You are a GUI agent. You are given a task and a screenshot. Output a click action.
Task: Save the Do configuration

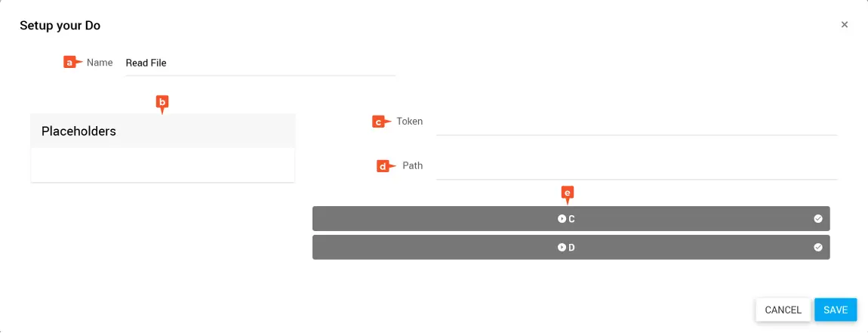pyautogui.click(x=835, y=310)
